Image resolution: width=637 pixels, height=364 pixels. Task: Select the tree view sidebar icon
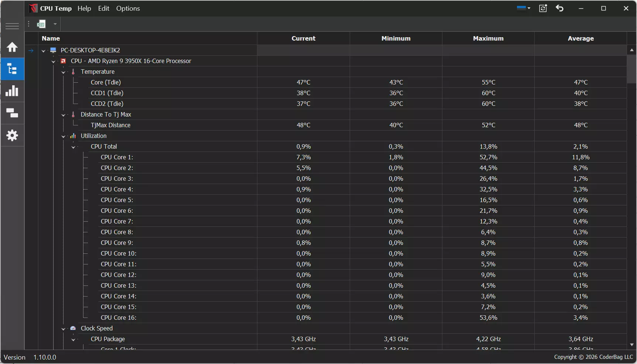click(x=12, y=69)
